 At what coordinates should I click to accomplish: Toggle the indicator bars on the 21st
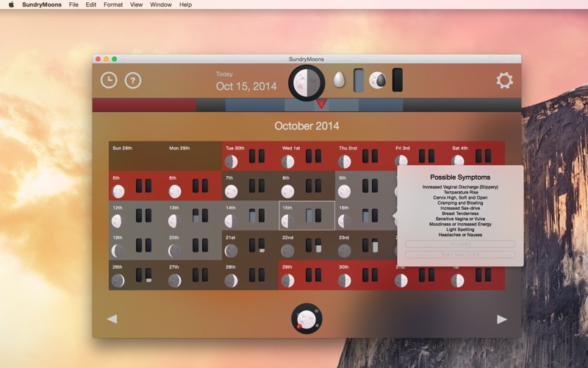257,245
